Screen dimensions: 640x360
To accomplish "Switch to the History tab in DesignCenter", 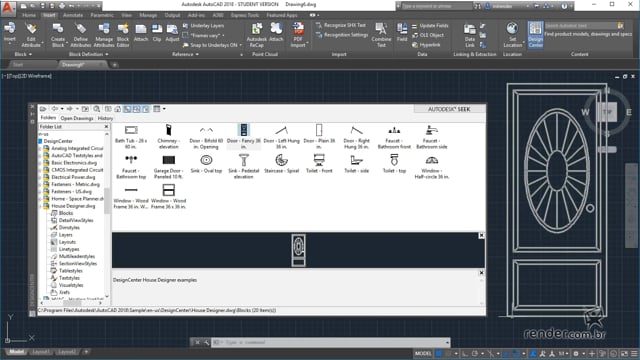I will pos(105,118).
